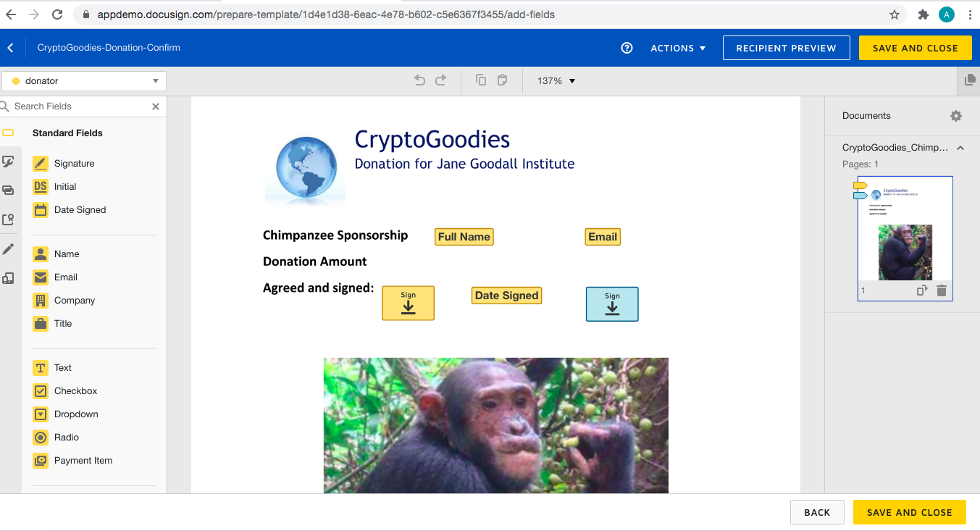The width and height of the screenshot is (980, 531).
Task: Click the paste icon in toolbar
Action: pyautogui.click(x=502, y=80)
